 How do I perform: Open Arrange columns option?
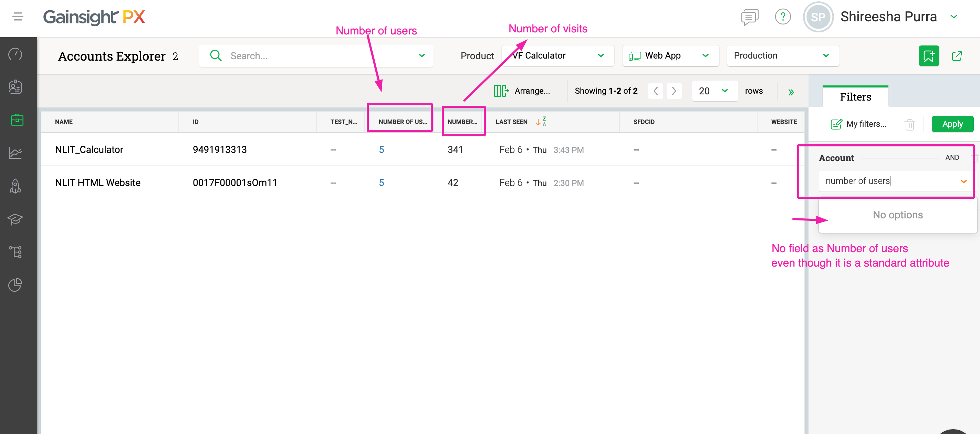point(522,91)
